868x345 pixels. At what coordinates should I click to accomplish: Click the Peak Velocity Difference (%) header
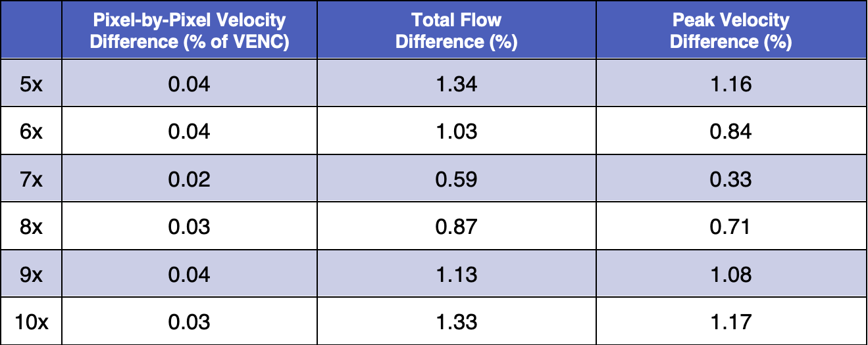click(730, 30)
